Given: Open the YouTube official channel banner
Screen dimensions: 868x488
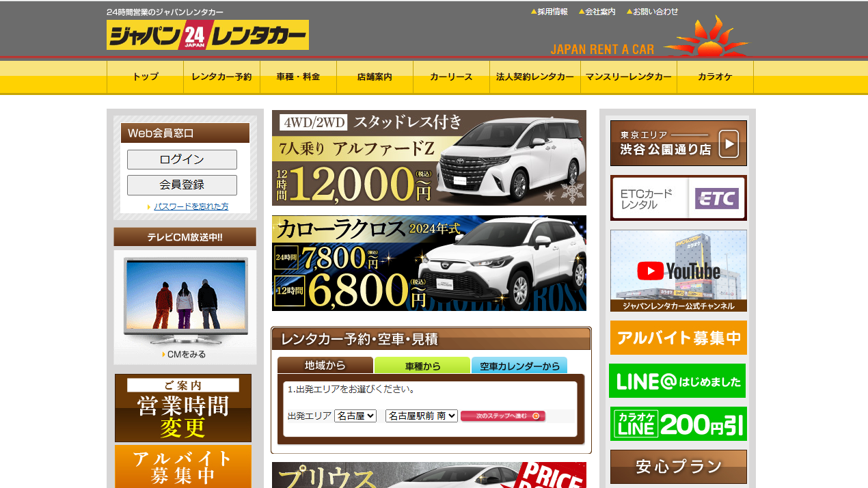Looking at the screenshot, I should (x=678, y=271).
